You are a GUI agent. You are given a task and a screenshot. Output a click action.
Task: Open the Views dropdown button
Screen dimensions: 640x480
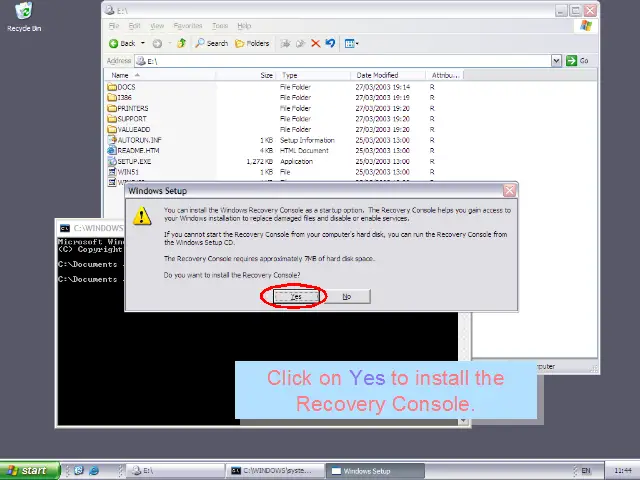[351, 43]
